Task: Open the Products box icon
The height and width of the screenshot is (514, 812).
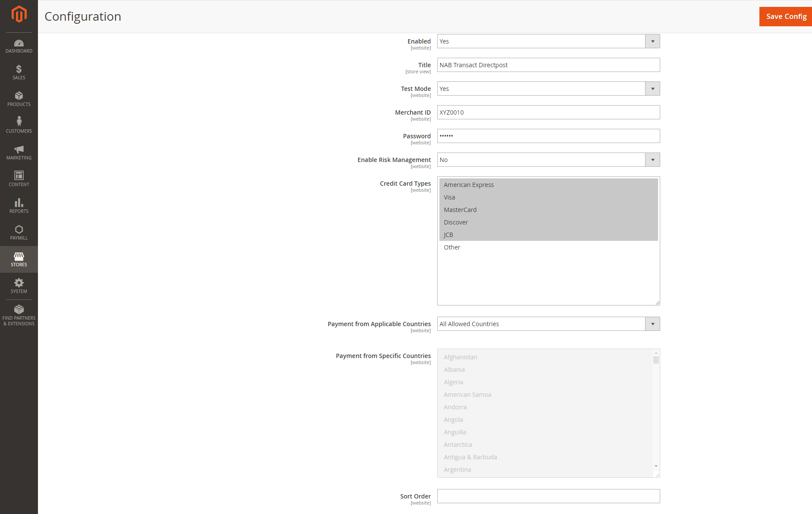Action: [x=19, y=96]
